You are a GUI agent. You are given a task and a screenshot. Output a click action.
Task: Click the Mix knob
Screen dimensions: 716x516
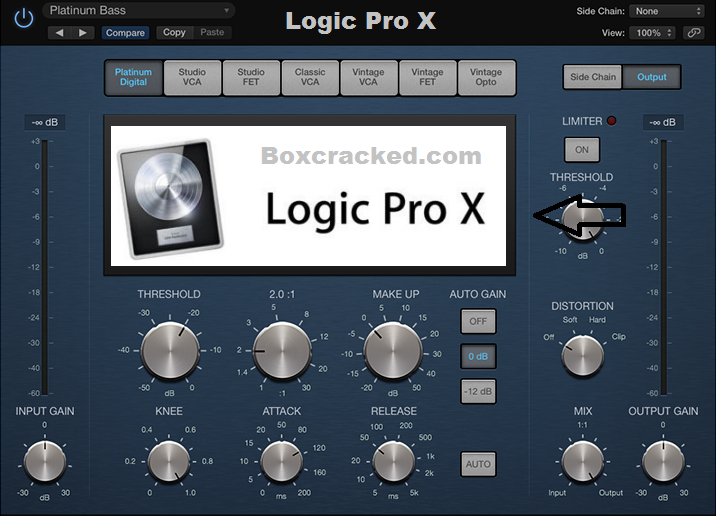click(583, 462)
